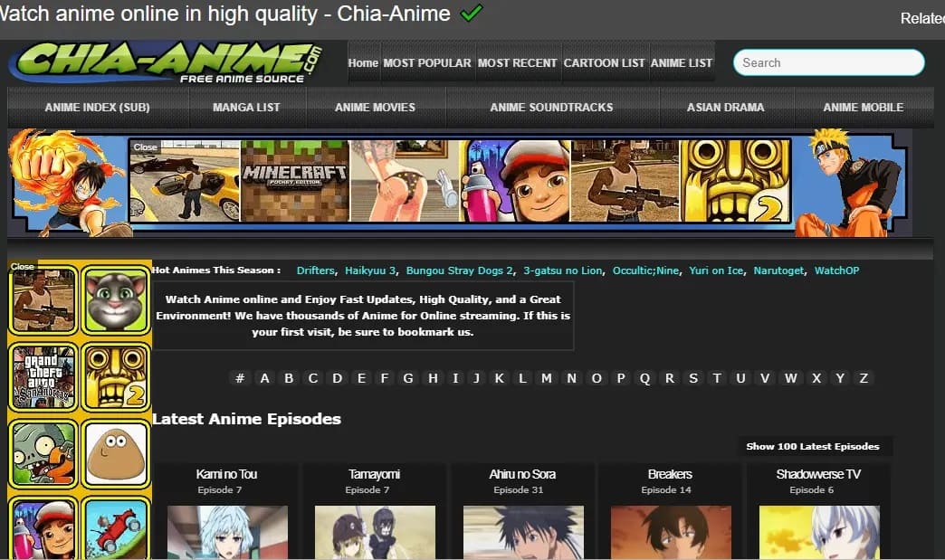
Task: Select the Plants vs Zombies 2 icon
Action: coord(43,453)
